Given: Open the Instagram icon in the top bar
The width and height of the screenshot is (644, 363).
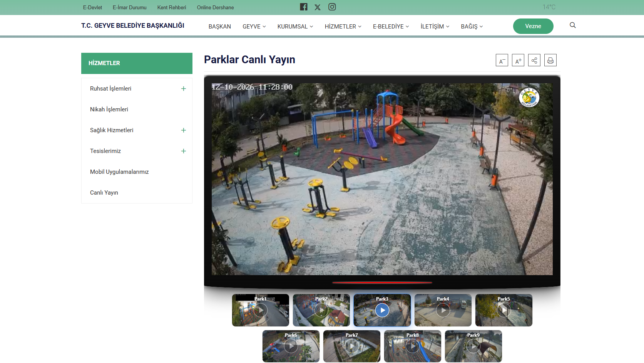Looking at the screenshot, I should [x=332, y=7].
